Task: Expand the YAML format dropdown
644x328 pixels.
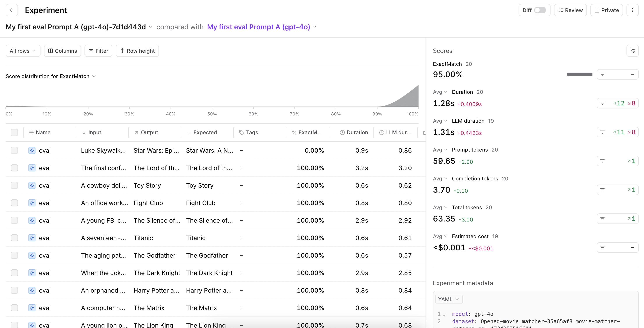Action: coord(449,299)
